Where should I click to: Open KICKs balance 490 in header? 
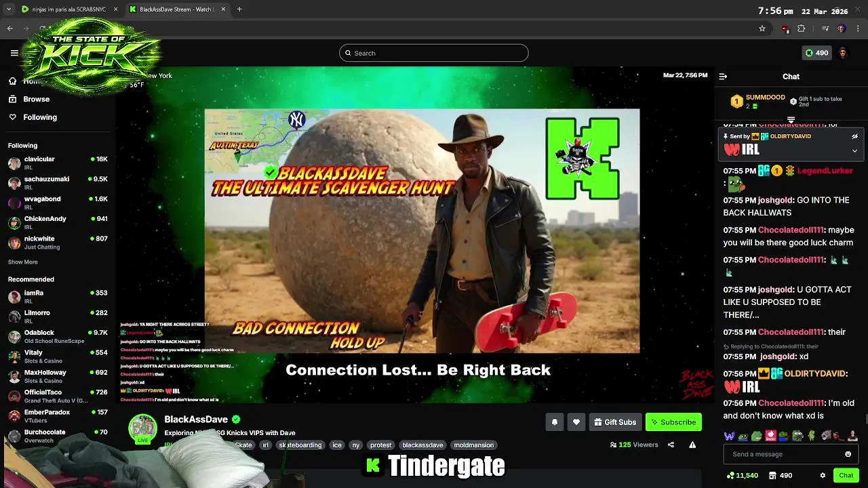point(816,53)
